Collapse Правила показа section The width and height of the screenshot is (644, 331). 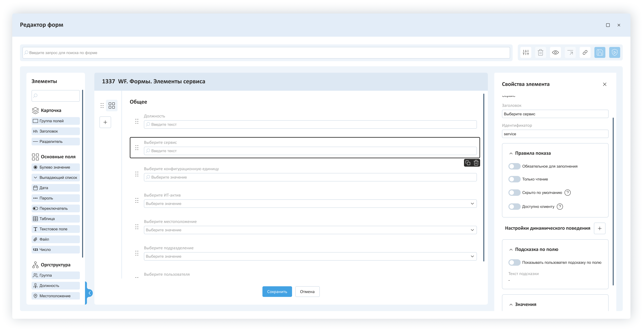tap(511, 153)
